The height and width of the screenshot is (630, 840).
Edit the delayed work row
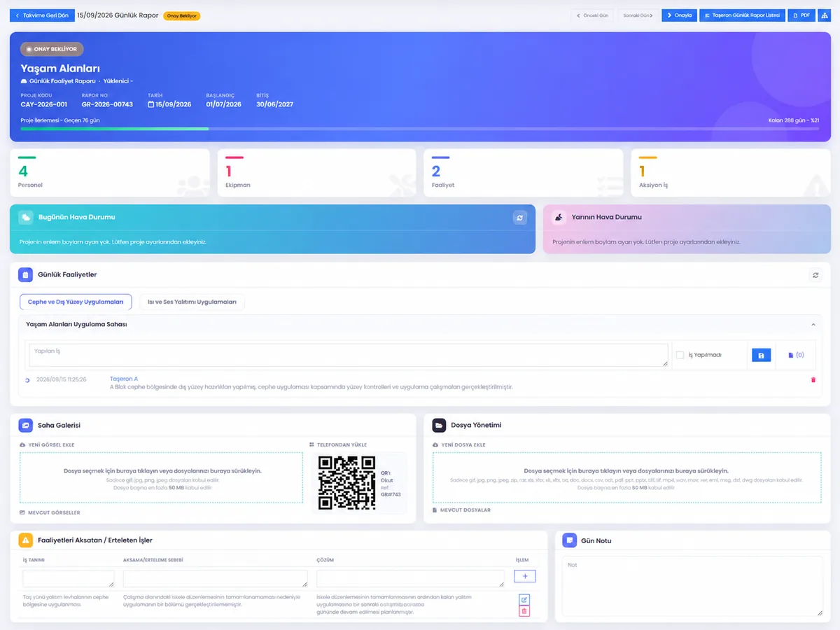524,600
